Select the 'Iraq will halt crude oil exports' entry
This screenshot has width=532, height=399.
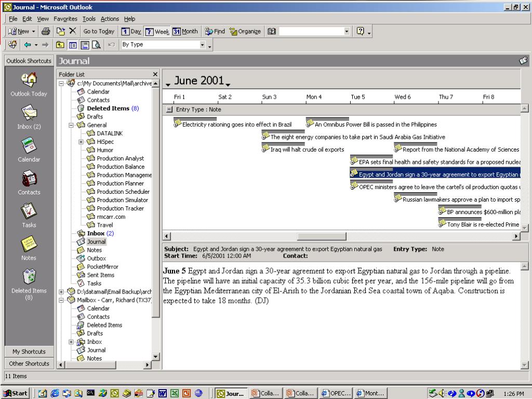[307, 150]
